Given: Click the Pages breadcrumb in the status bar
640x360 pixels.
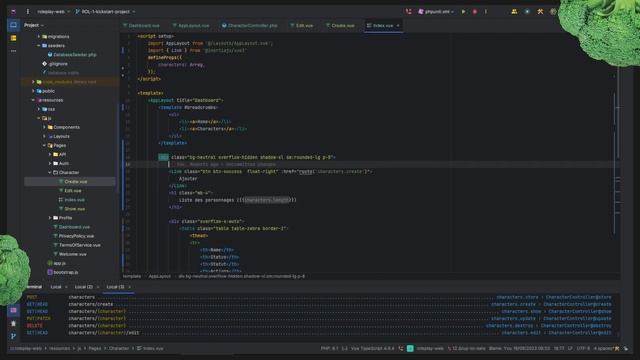Looking at the screenshot, I should [95, 349].
